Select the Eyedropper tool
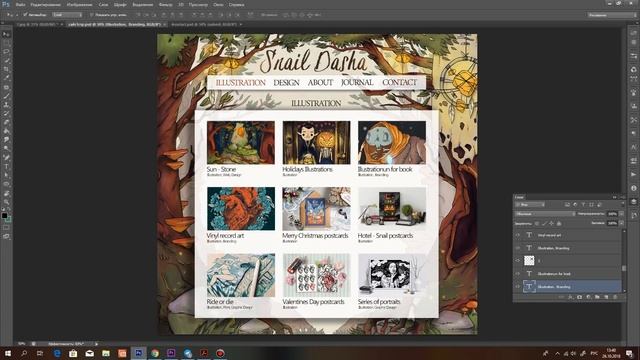This screenshot has height=360, width=640. click(x=6, y=78)
